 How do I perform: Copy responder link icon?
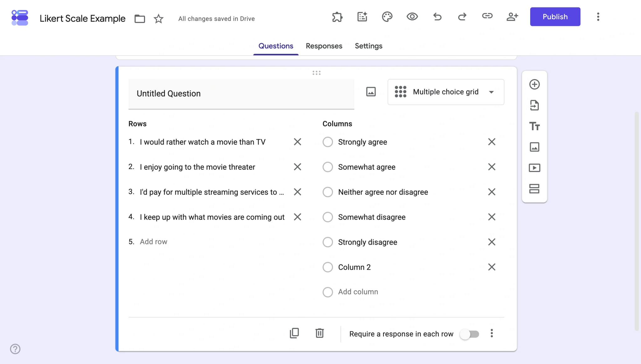487,16
